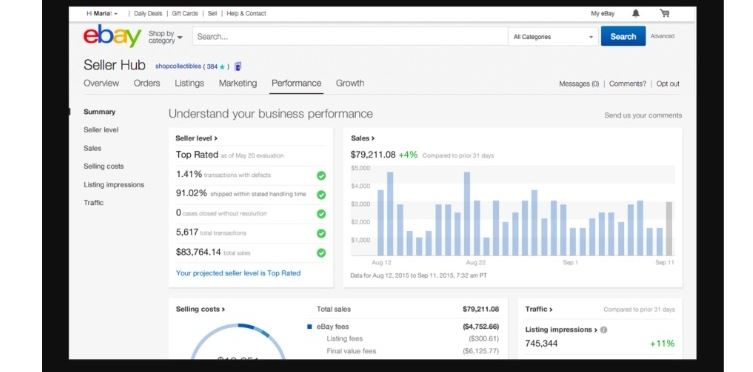Click the blue eBay fees legend square
The image size is (753, 372).
[x=310, y=327]
